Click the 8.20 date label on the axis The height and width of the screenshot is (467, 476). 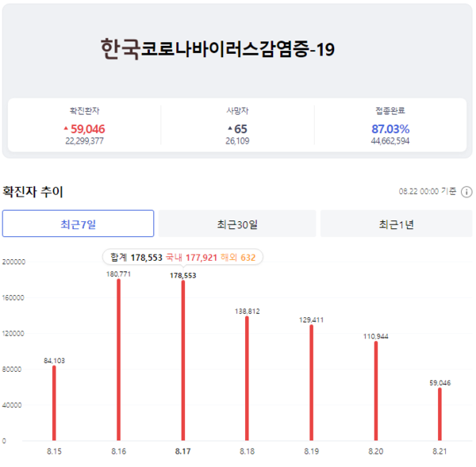coord(376,451)
